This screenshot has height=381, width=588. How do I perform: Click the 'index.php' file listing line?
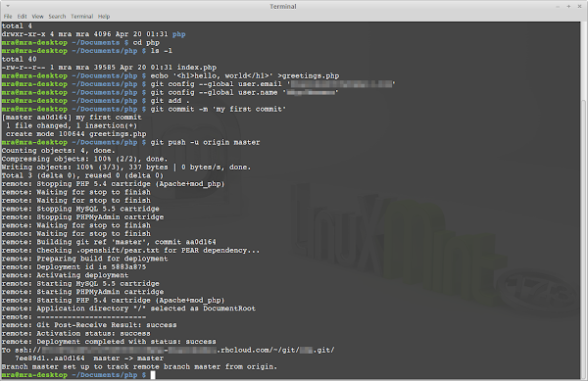point(109,68)
